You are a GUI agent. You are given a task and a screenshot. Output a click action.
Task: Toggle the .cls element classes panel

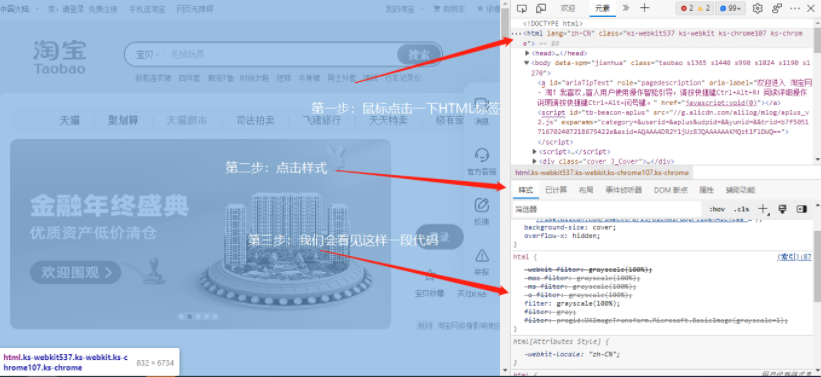741,209
